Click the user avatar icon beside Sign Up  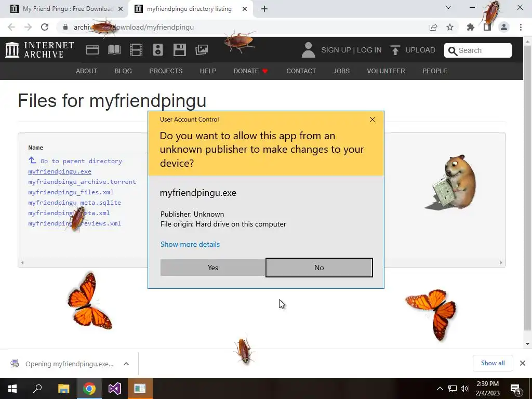(x=308, y=50)
